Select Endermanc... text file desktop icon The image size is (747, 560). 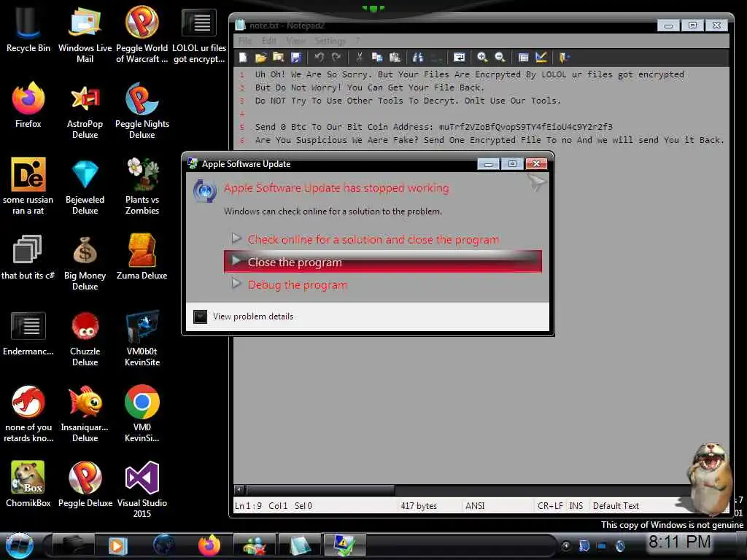(x=28, y=333)
